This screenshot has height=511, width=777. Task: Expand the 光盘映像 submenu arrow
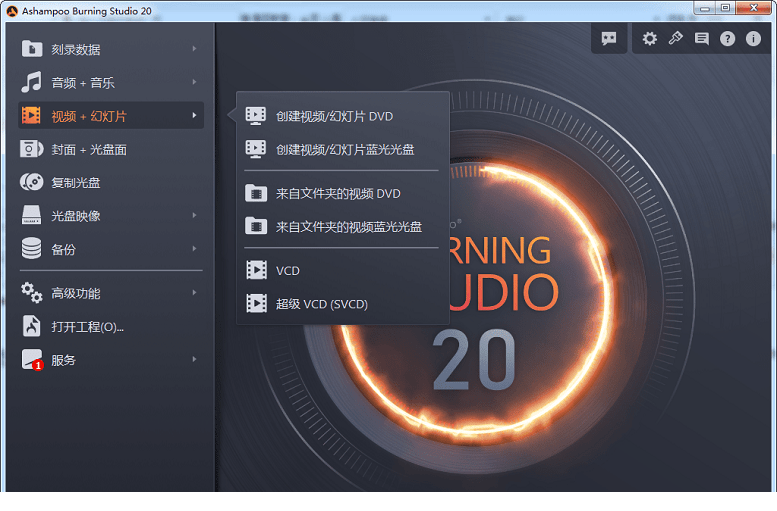point(194,216)
